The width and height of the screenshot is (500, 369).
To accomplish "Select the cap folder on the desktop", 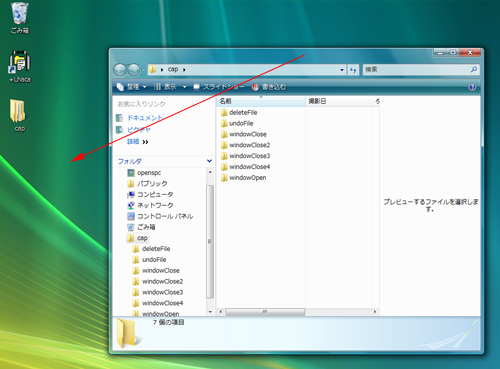I will 19,115.
